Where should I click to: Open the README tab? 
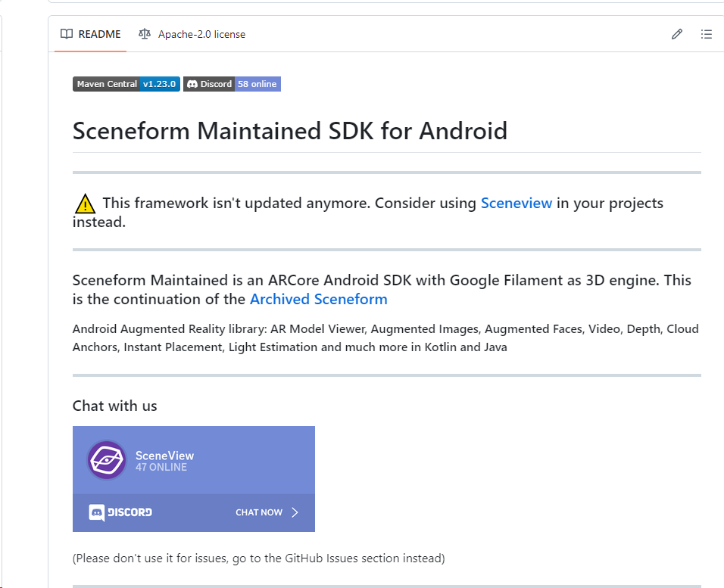point(91,34)
